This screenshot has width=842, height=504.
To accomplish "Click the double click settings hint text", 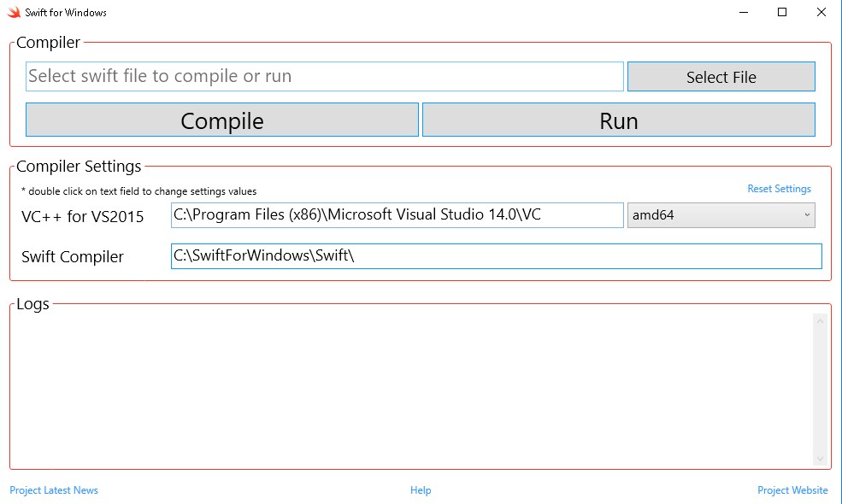I will [139, 191].
